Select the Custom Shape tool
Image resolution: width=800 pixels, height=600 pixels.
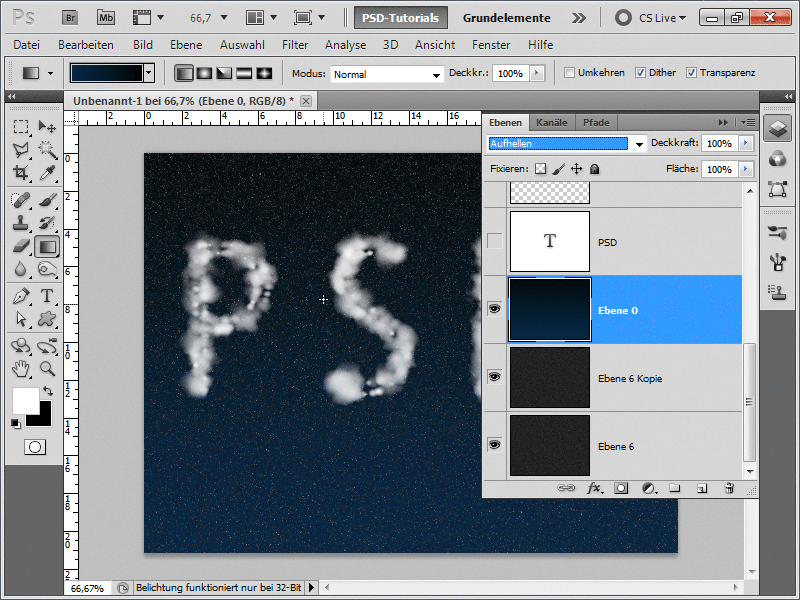pyautogui.click(x=47, y=319)
